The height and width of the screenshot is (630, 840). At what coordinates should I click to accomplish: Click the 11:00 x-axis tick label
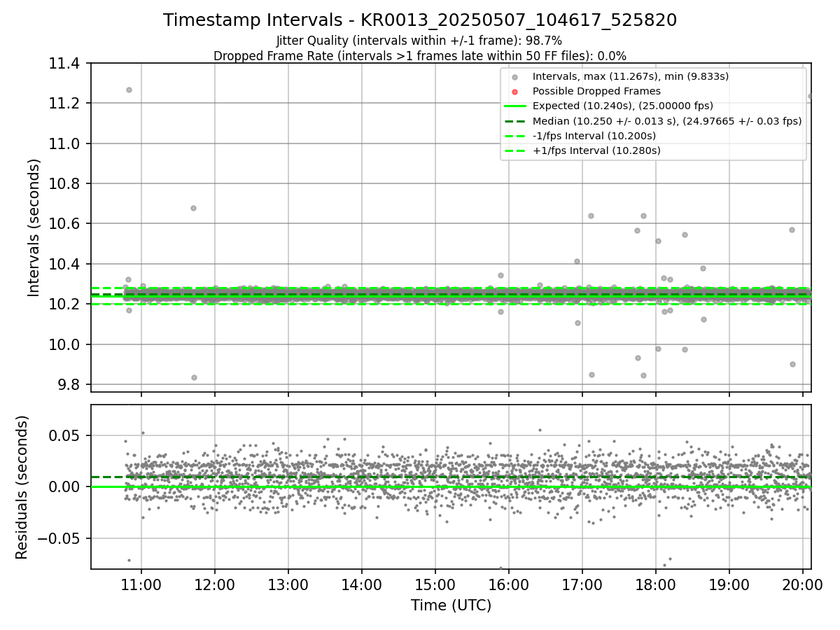coord(141,586)
